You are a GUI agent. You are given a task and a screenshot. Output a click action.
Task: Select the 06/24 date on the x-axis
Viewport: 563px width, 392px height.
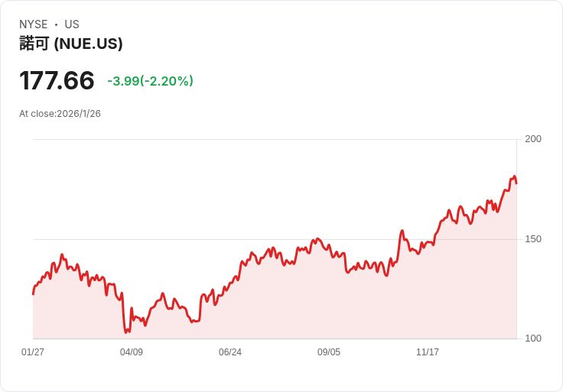point(230,352)
